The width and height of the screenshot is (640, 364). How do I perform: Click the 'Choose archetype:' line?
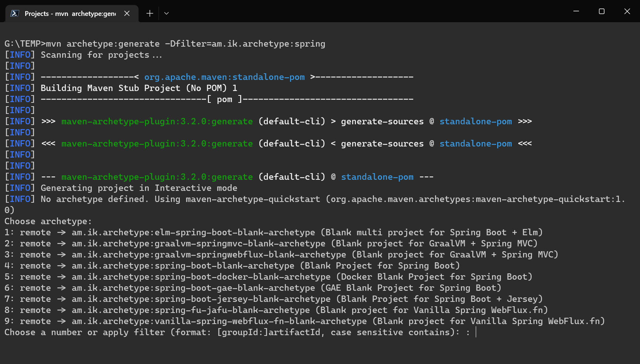point(48,221)
